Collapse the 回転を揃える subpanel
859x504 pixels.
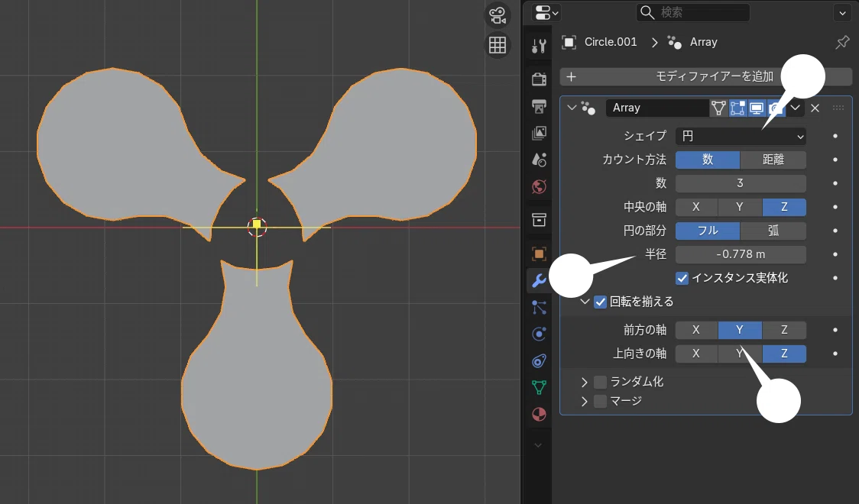click(x=585, y=302)
